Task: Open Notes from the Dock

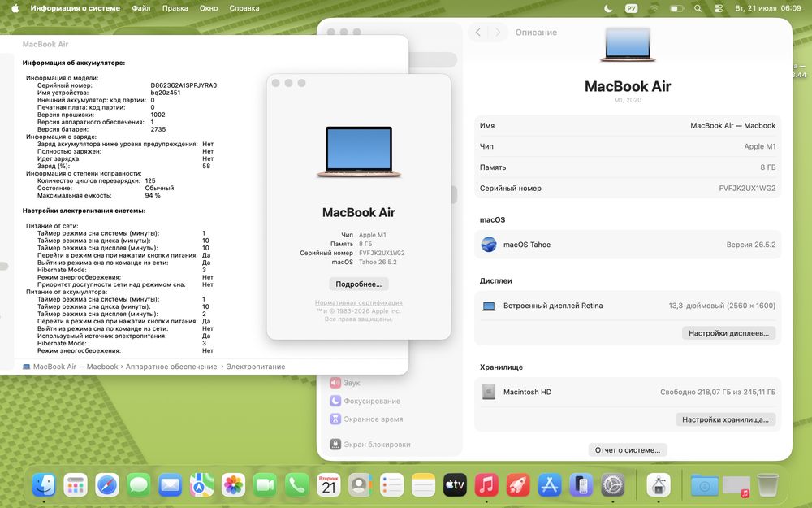Action: coord(423,486)
